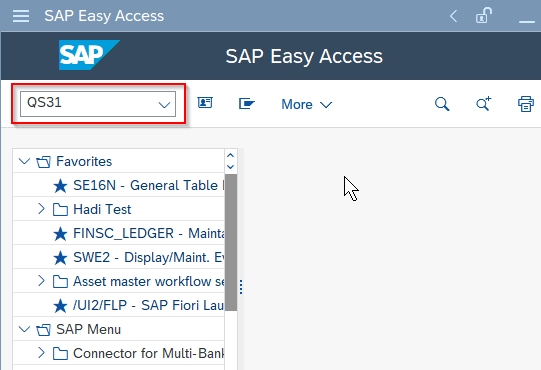This screenshot has height=370, width=541.
Task: Collapse the SAP Menu node
Action: point(24,329)
